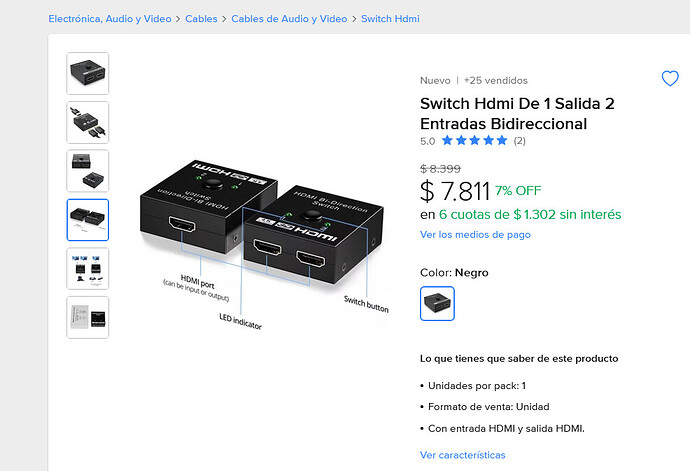The width and height of the screenshot is (690, 471).
Task: Select first thumbnail of single HDMI switch
Action: [x=88, y=74]
